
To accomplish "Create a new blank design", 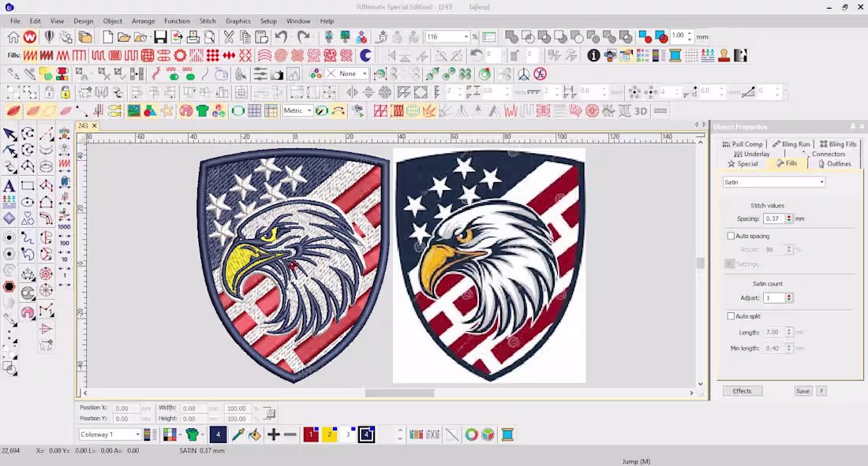I will (107, 37).
